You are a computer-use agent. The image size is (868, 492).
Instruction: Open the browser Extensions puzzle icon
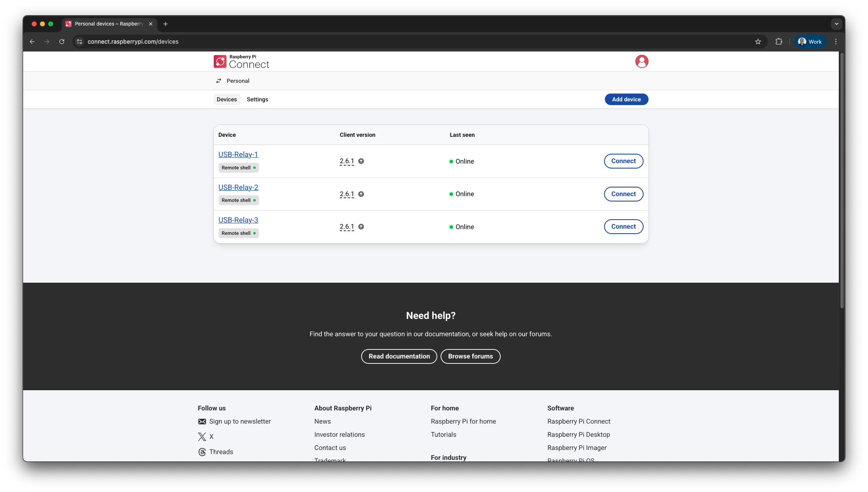click(x=779, y=42)
